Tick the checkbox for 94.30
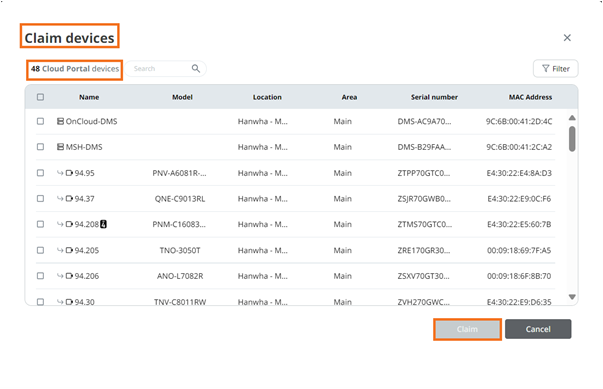 pyautogui.click(x=40, y=302)
